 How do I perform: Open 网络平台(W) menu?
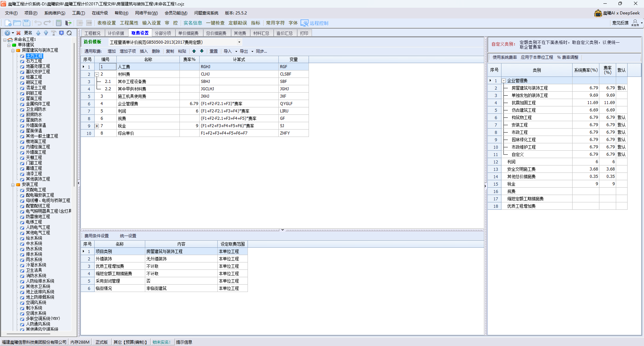tap(146, 13)
